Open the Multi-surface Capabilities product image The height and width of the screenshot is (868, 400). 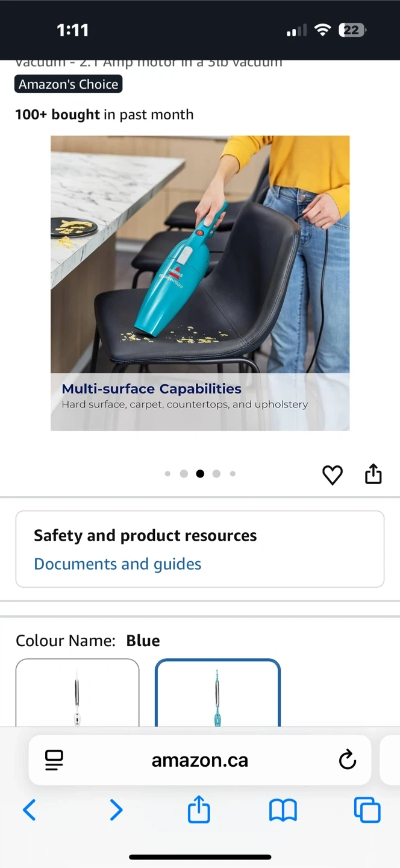click(x=200, y=283)
